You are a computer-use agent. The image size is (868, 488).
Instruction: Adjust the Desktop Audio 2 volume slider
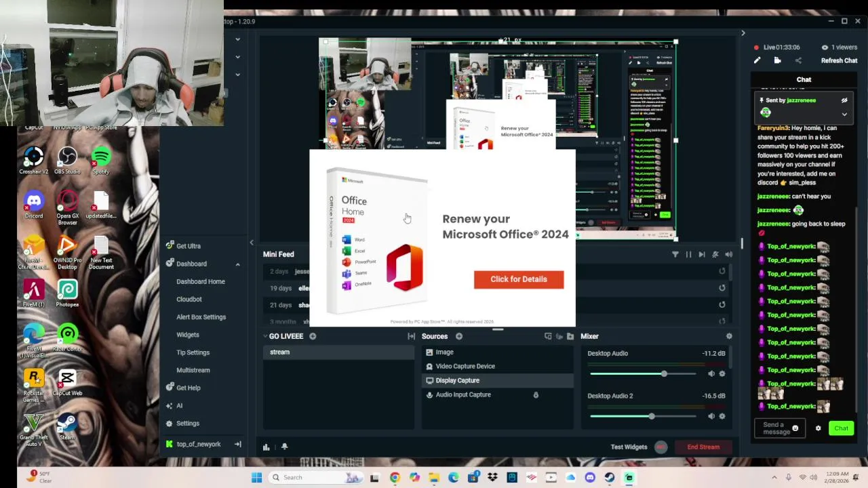click(643, 416)
